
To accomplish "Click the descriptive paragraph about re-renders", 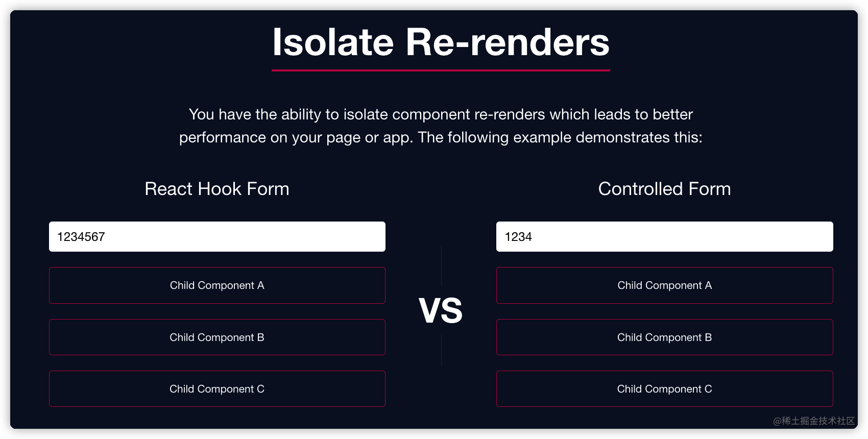I will coord(440,126).
